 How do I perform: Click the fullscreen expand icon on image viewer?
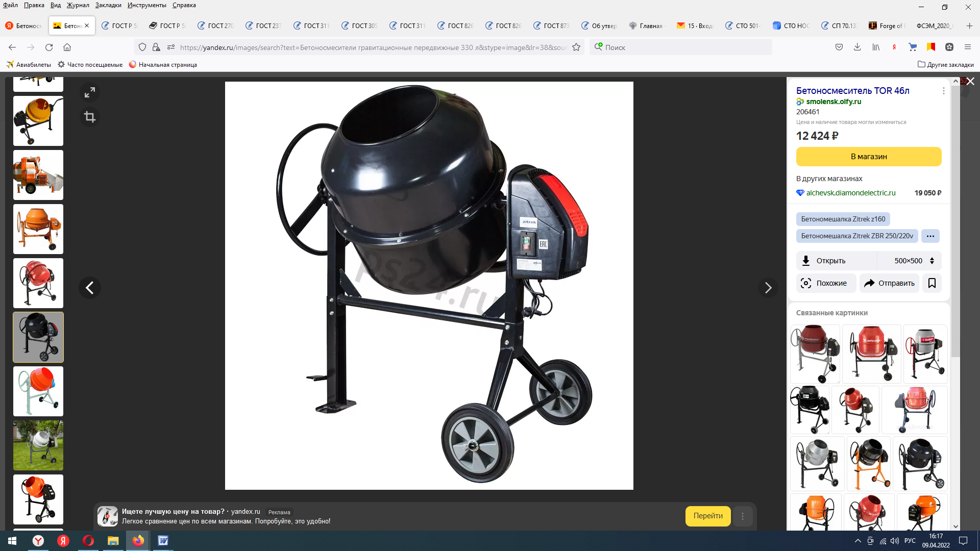click(x=90, y=92)
